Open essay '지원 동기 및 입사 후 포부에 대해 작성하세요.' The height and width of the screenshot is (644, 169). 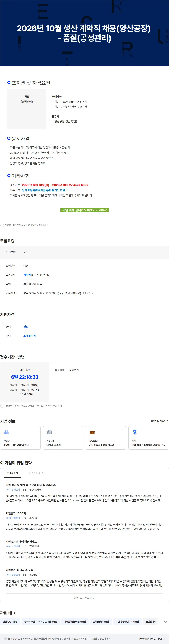(31, 485)
